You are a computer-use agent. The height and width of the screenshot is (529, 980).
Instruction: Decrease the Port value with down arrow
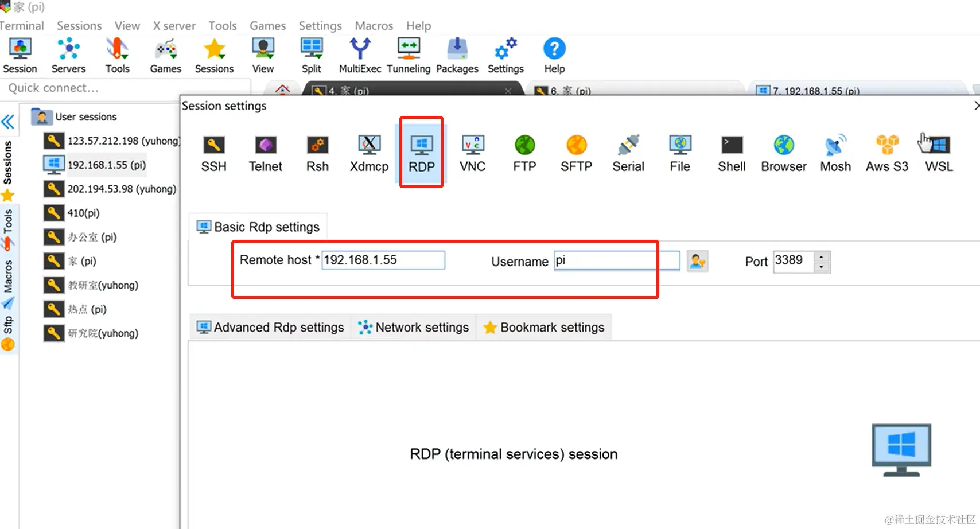pyautogui.click(x=822, y=266)
